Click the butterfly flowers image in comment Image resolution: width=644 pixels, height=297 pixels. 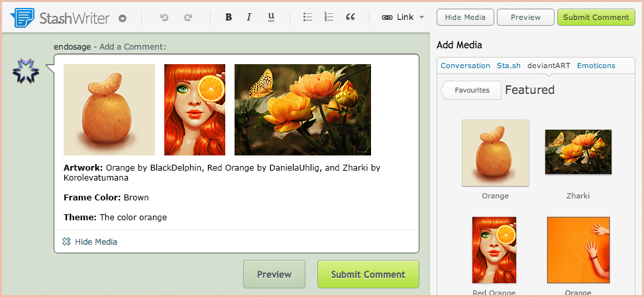click(303, 110)
